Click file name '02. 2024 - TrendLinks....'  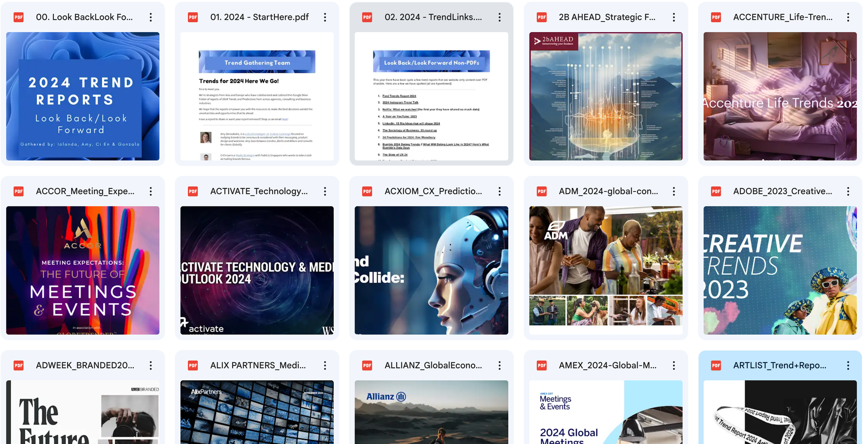coord(433,17)
